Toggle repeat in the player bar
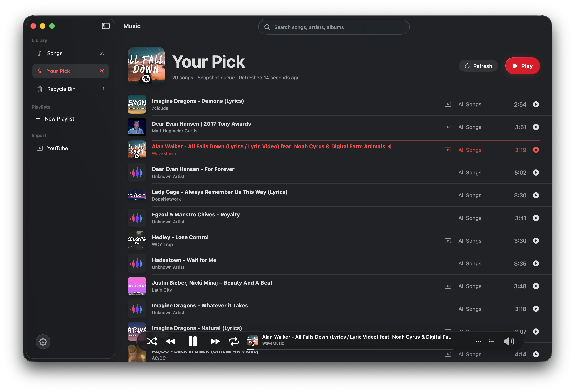Image resolution: width=575 pixels, height=392 pixels. click(x=234, y=341)
